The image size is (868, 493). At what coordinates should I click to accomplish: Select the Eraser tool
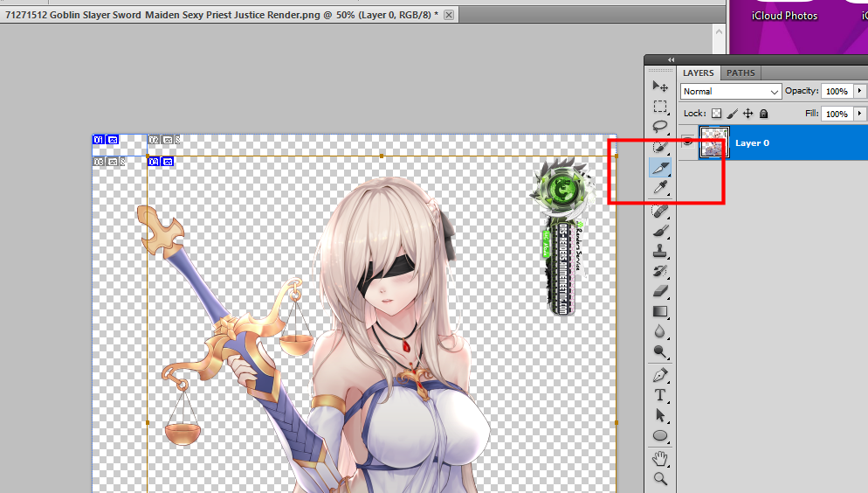[x=660, y=291]
